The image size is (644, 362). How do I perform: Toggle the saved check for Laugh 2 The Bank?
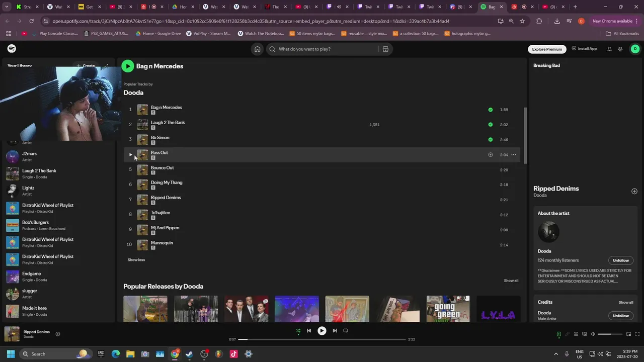pos(490,124)
